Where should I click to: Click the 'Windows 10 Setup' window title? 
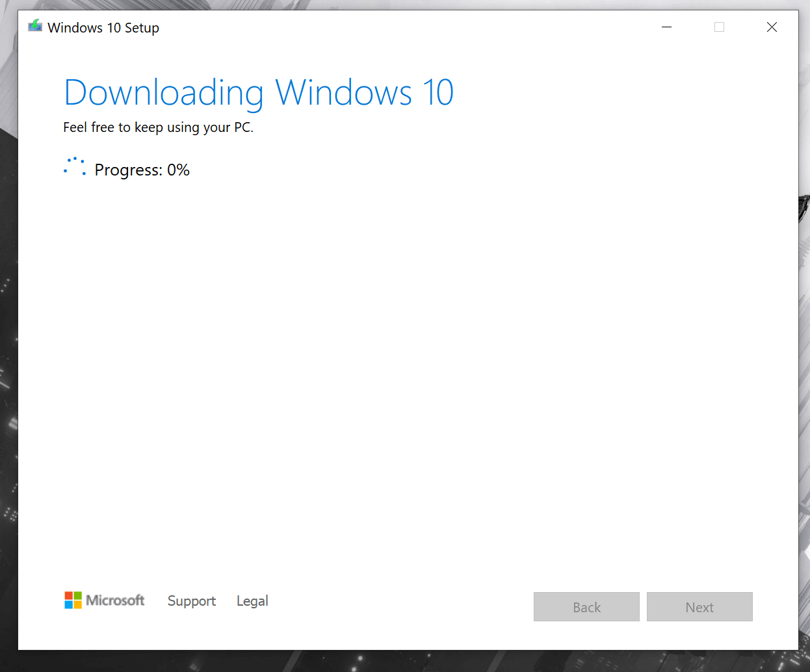point(103,28)
